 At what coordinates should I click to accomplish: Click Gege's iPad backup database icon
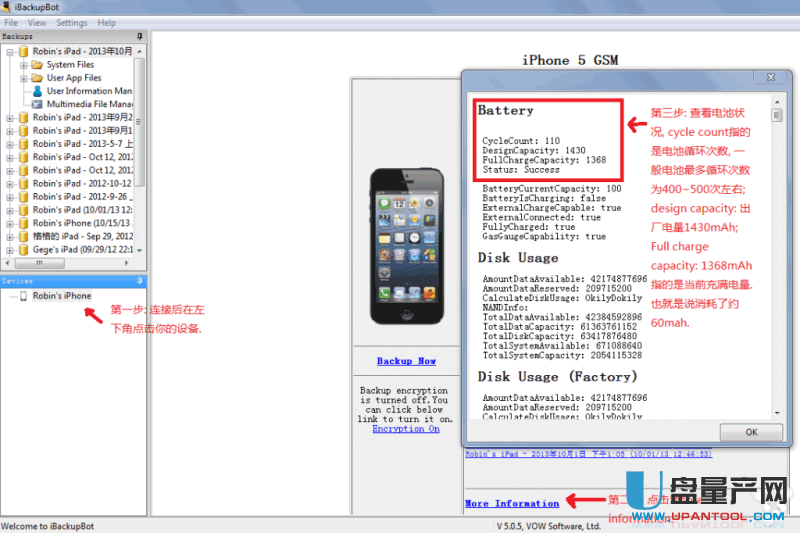click(23, 249)
